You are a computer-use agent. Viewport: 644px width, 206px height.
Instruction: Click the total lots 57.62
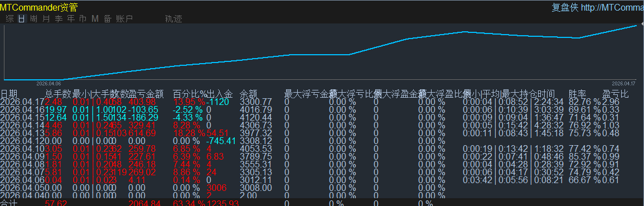56,203
